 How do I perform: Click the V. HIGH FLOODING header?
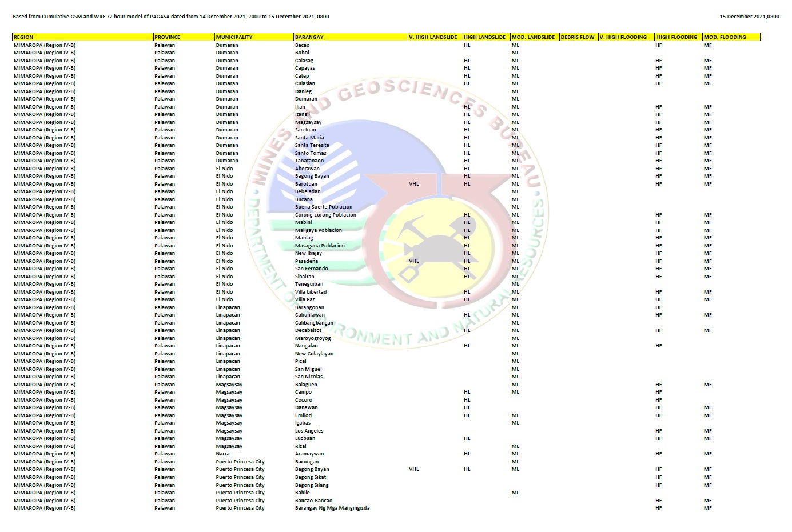point(626,37)
